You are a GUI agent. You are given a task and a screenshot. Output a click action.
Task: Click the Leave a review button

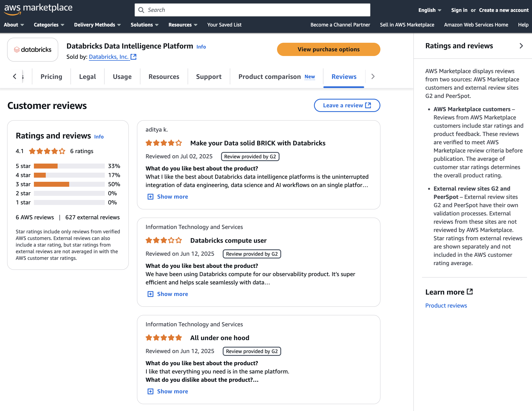(347, 105)
